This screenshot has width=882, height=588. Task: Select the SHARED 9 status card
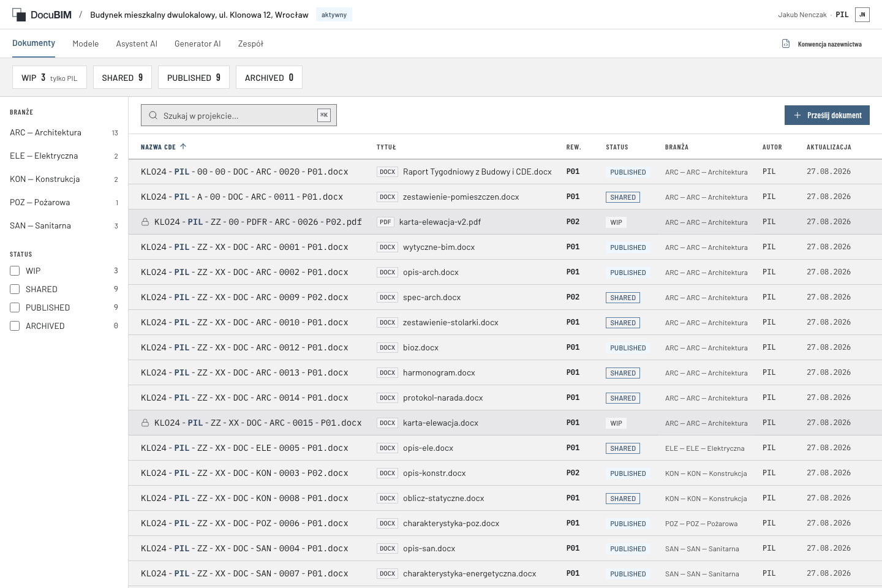click(123, 77)
